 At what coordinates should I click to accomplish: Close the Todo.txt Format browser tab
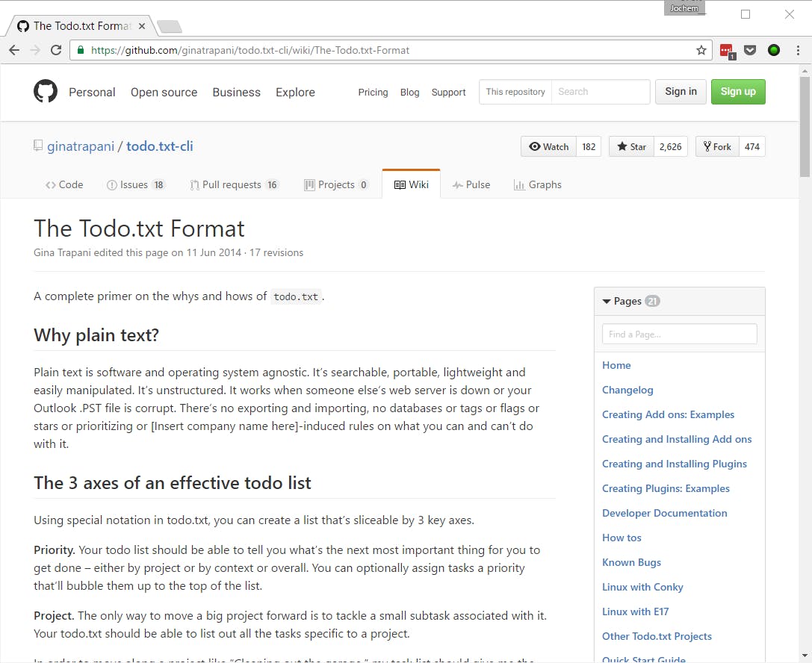pos(142,26)
